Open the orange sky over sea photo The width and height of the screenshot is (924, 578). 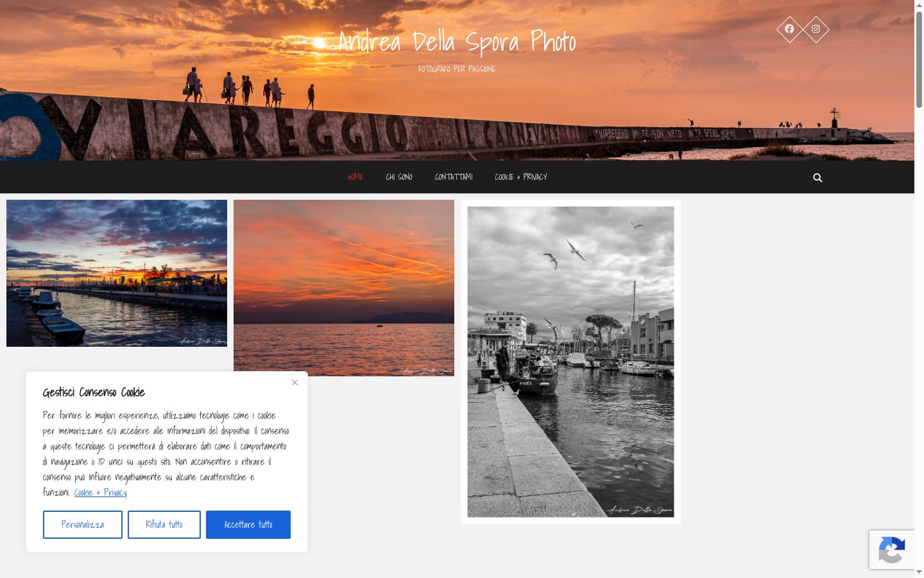344,288
